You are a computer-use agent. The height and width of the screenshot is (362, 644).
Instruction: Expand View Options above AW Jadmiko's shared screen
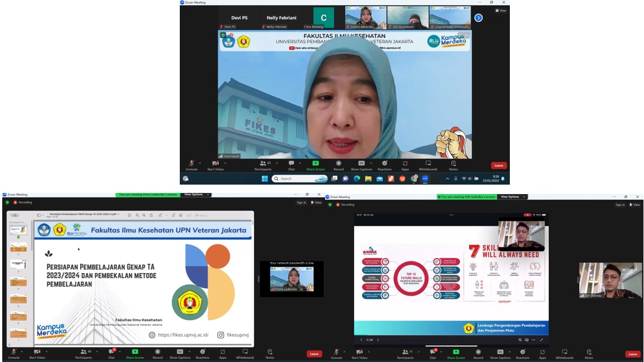pyautogui.click(x=512, y=197)
